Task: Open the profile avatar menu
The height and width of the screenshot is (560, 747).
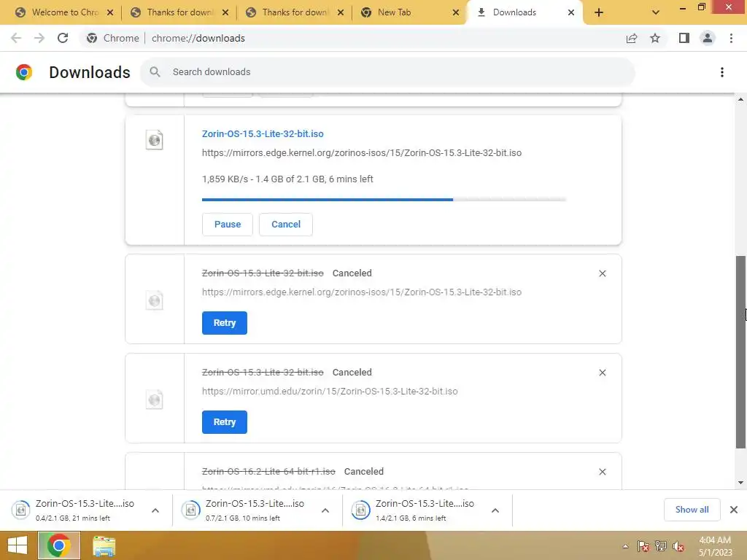Action: point(708,38)
